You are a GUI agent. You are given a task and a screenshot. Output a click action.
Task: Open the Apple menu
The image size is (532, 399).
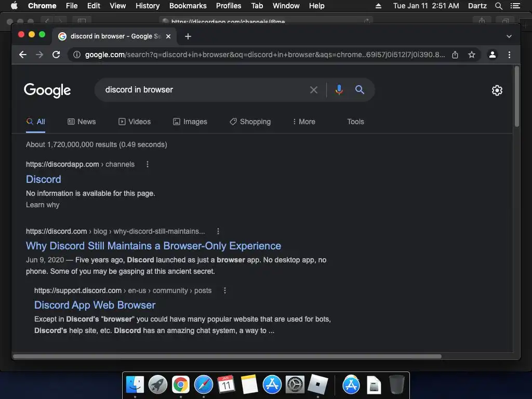click(14, 6)
